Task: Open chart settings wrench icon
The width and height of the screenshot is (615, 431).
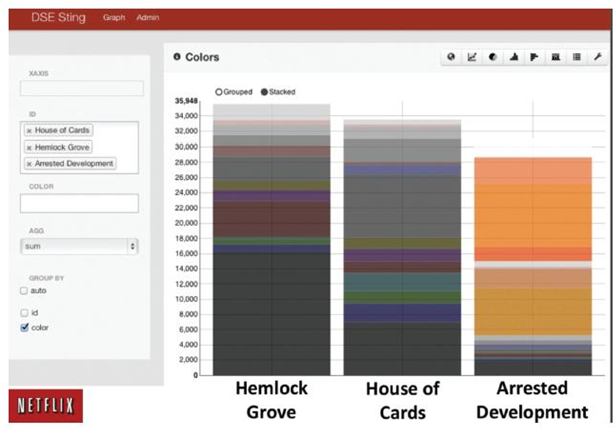Action: [597, 57]
